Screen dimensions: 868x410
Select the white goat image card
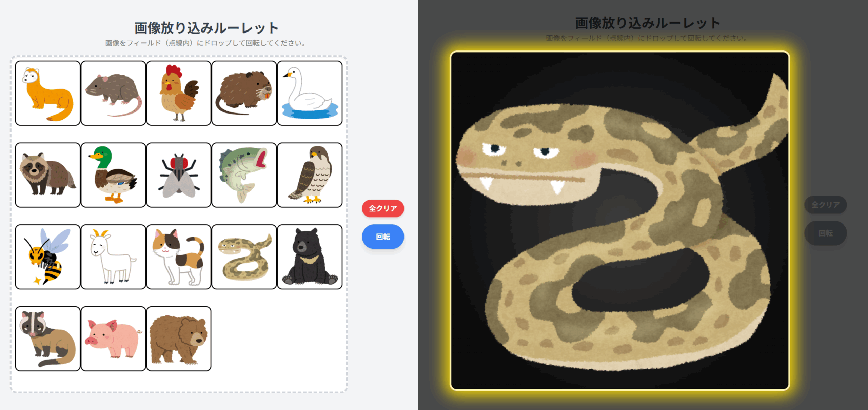click(x=113, y=257)
